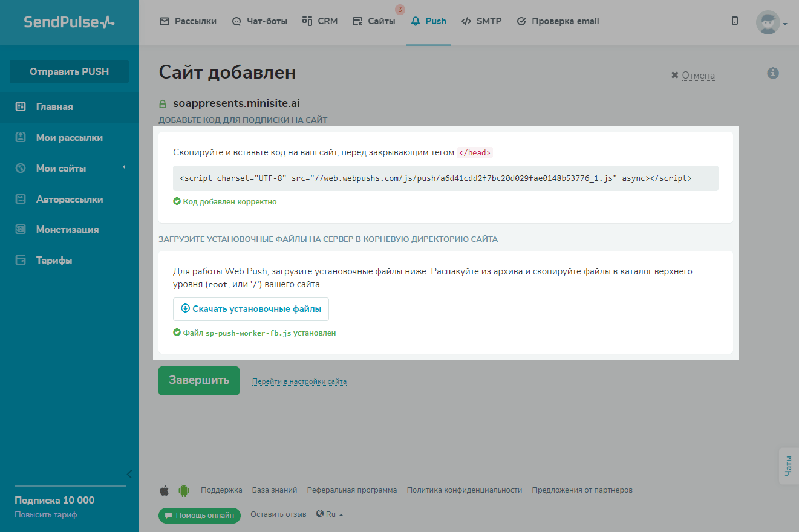Click the Авторассылки sidebar icon
This screenshot has height=532, width=799.
[x=21, y=199]
